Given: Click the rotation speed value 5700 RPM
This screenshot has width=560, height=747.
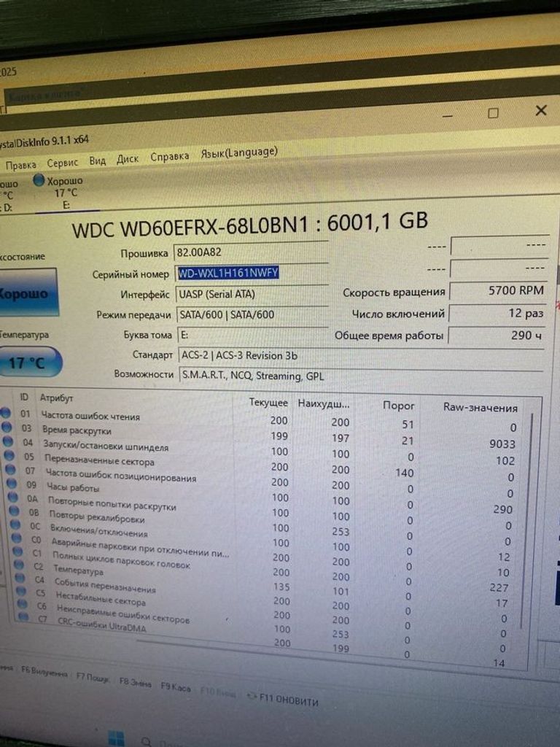Looking at the screenshot, I should [498, 290].
